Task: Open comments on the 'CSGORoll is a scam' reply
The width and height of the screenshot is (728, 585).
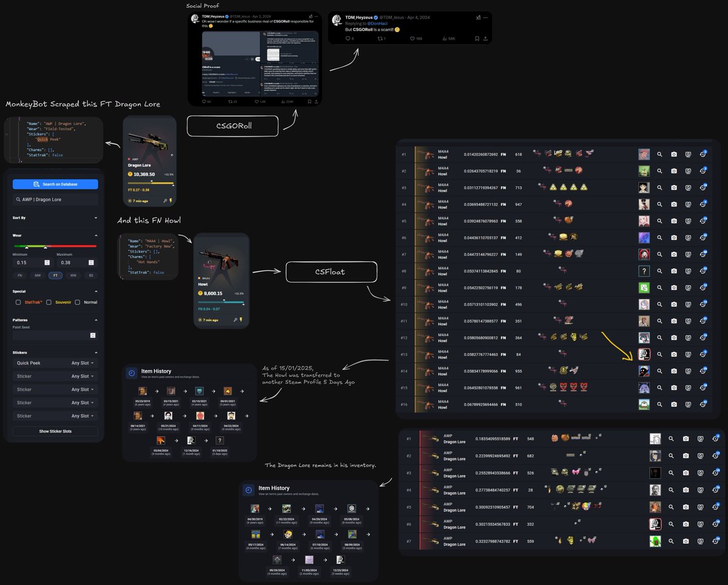Action: pos(348,38)
